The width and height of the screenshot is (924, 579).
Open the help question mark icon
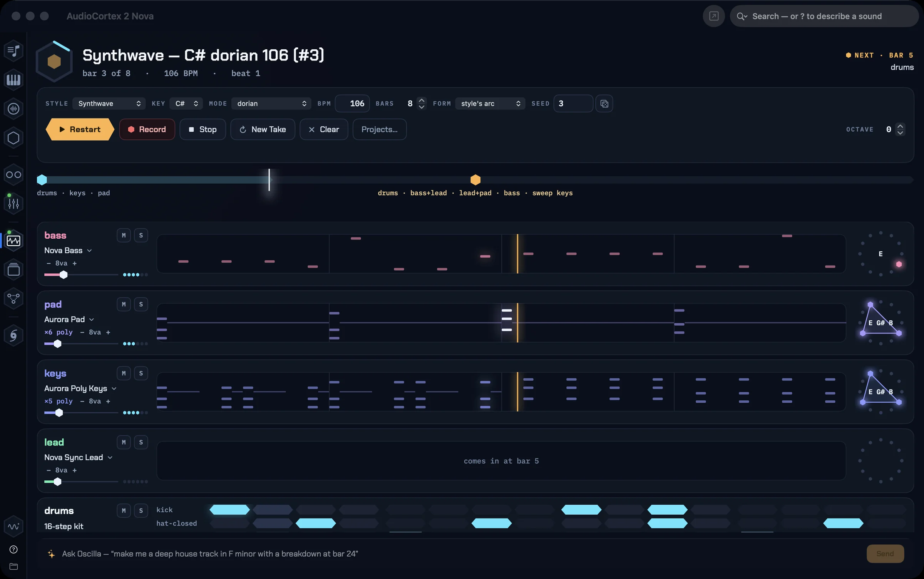(13, 549)
